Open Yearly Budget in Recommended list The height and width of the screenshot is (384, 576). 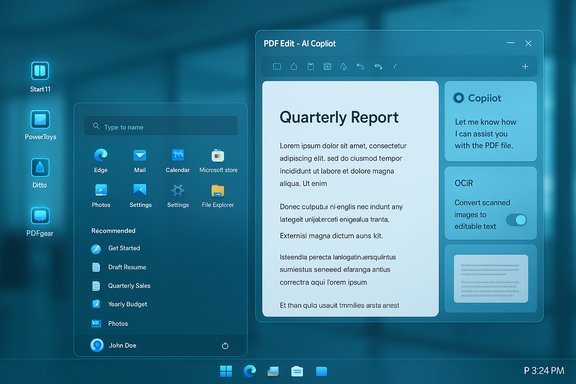click(119, 304)
